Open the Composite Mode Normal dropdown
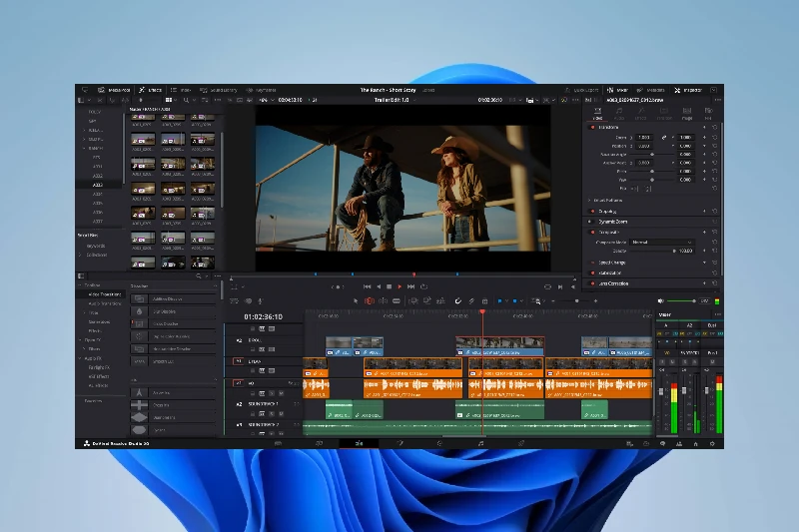This screenshot has width=799, height=532. [661, 243]
